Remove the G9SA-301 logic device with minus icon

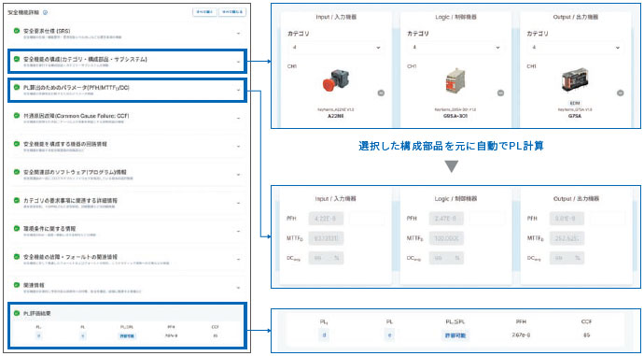[500, 93]
